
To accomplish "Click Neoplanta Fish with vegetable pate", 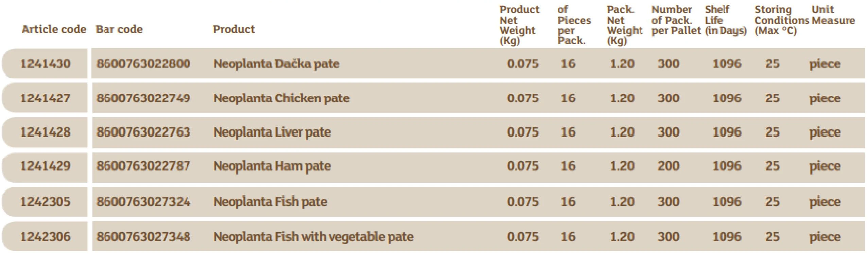I will pos(313,237).
